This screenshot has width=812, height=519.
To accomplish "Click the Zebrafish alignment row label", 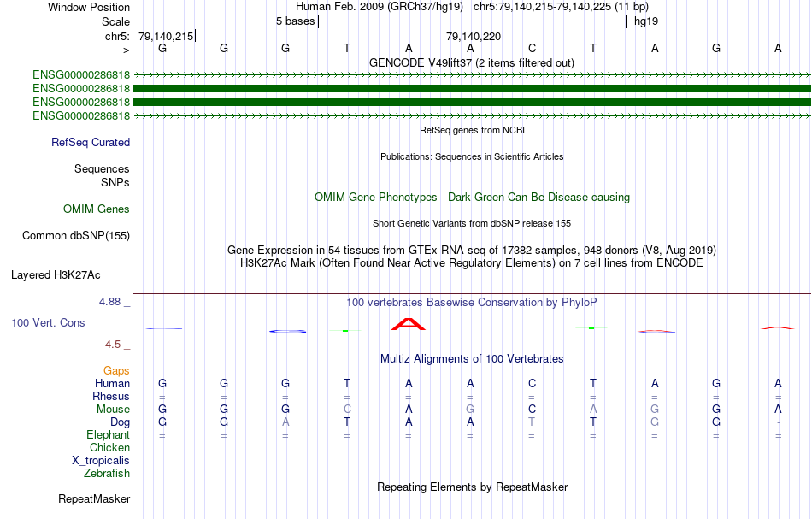I will [107, 473].
